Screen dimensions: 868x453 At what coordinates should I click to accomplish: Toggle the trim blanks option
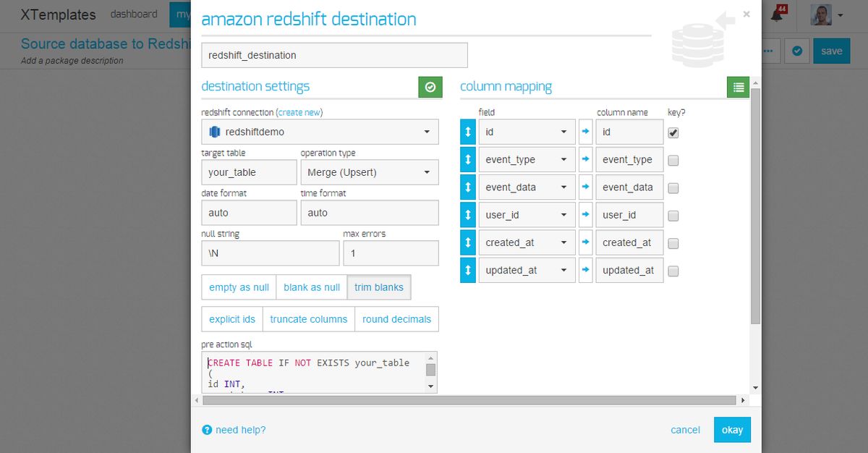[x=379, y=287]
